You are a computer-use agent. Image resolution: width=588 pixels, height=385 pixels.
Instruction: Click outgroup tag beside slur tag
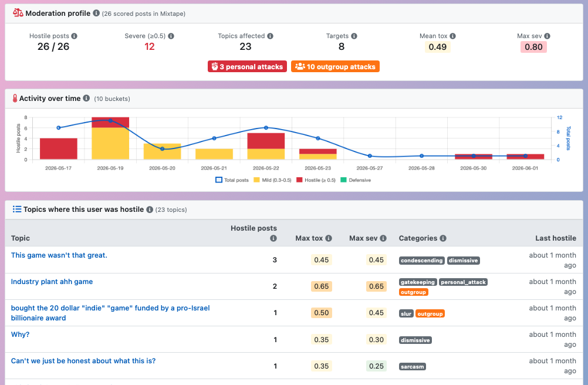click(430, 314)
